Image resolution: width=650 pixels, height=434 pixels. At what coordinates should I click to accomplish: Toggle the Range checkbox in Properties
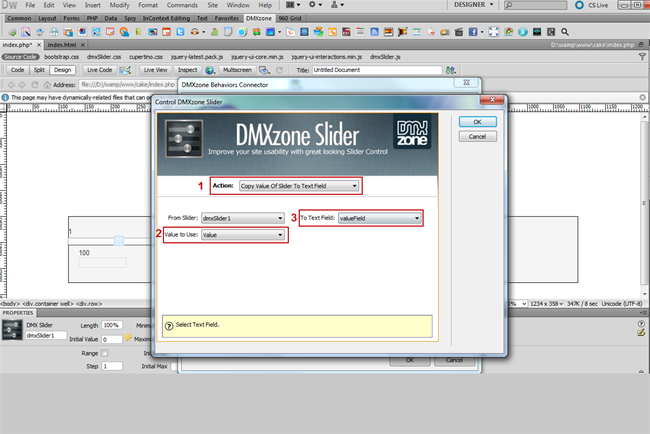[x=104, y=353]
